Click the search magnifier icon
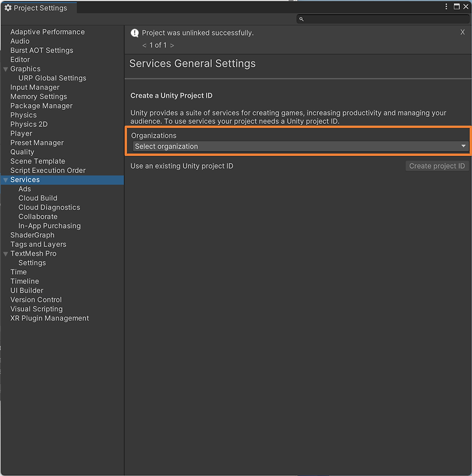Viewport: 472px width, 476px height. (x=301, y=19)
